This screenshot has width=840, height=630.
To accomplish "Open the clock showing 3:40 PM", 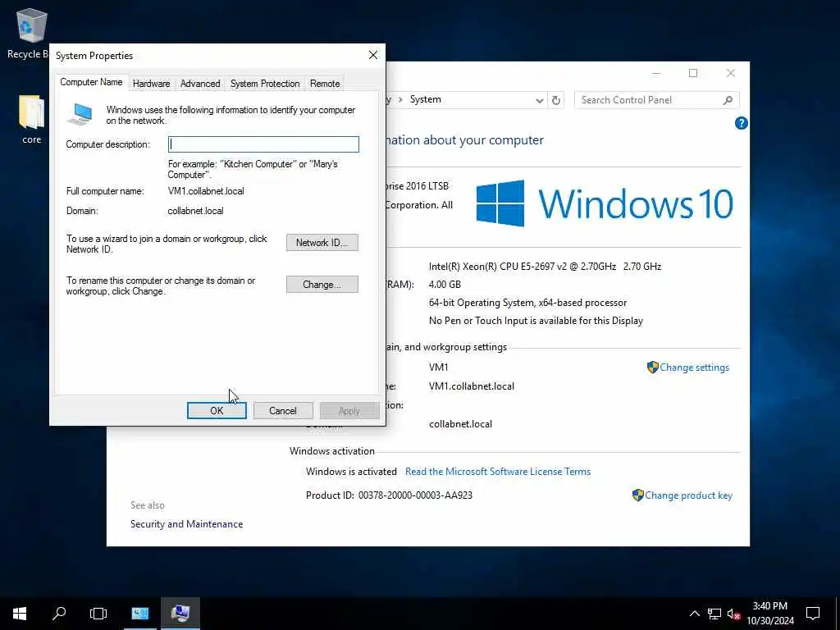I will click(769, 606).
